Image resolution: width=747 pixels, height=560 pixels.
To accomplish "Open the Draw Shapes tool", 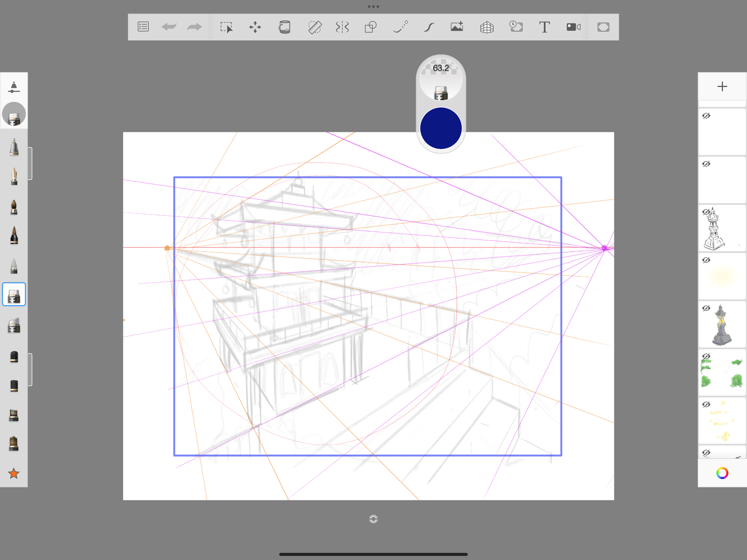I will [x=371, y=27].
